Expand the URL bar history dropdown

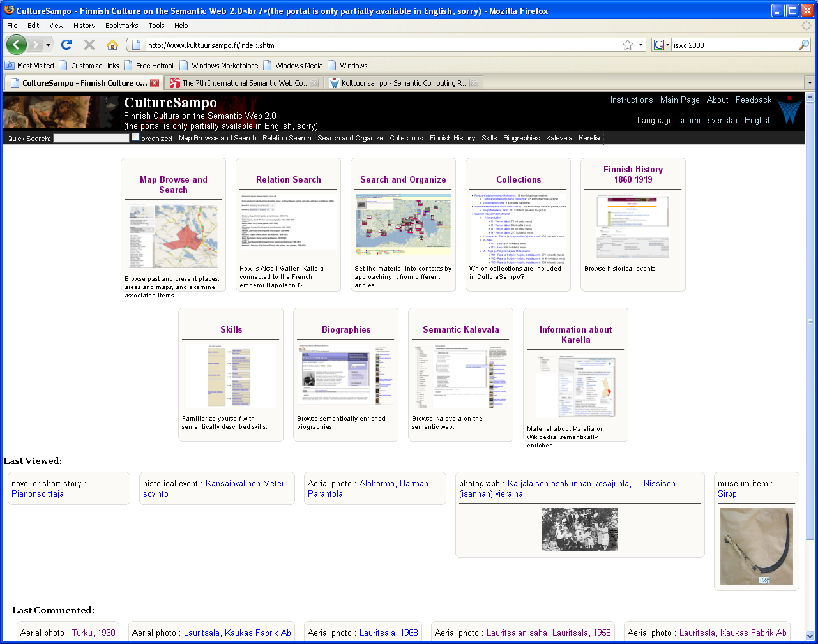coord(640,45)
